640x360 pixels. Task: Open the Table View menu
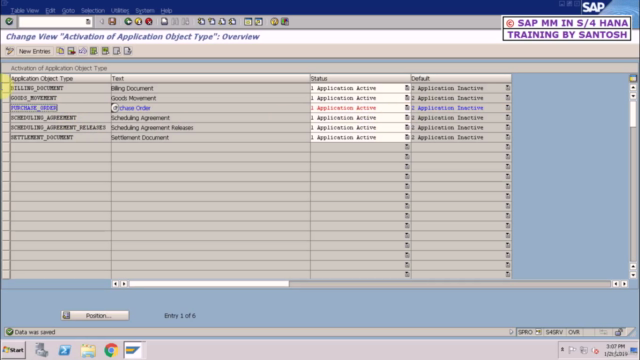(24, 11)
